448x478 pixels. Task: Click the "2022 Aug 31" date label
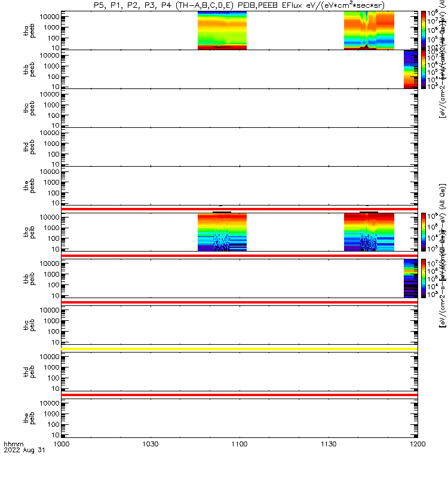pyautogui.click(x=24, y=450)
